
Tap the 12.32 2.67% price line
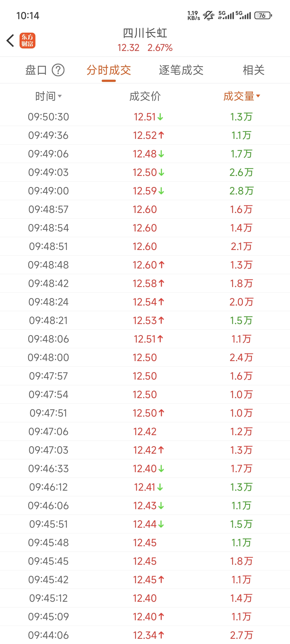click(x=145, y=48)
